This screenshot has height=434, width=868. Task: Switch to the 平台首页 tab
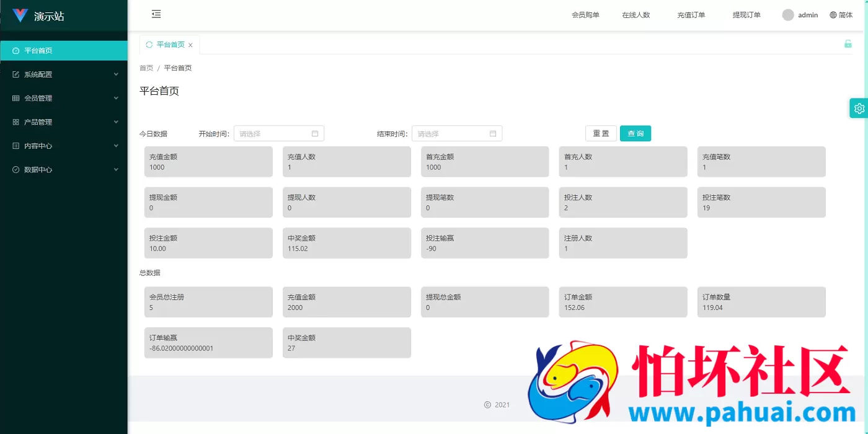pos(170,45)
